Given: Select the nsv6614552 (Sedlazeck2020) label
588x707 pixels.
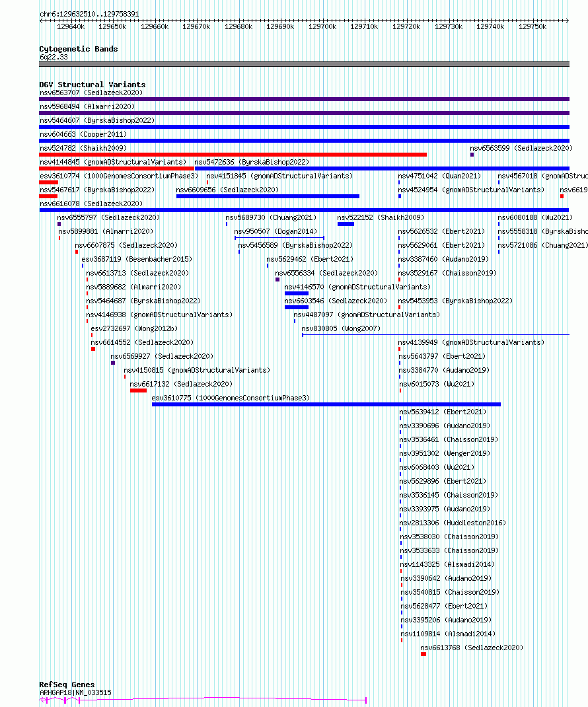Looking at the screenshot, I should tap(142, 343).
